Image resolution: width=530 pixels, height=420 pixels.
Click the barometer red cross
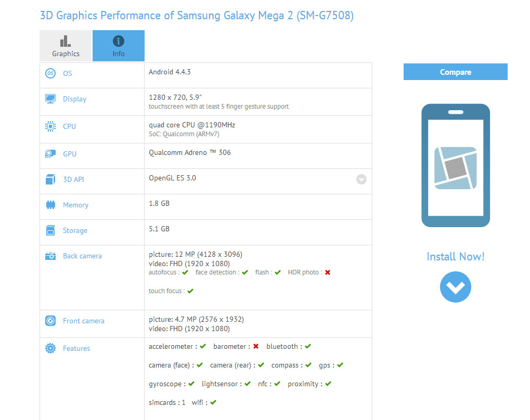tap(256, 346)
